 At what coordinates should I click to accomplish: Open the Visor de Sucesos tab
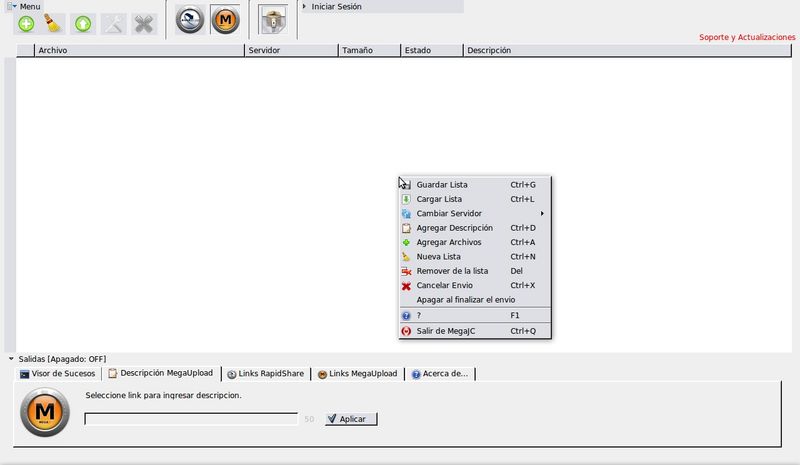(x=58, y=374)
